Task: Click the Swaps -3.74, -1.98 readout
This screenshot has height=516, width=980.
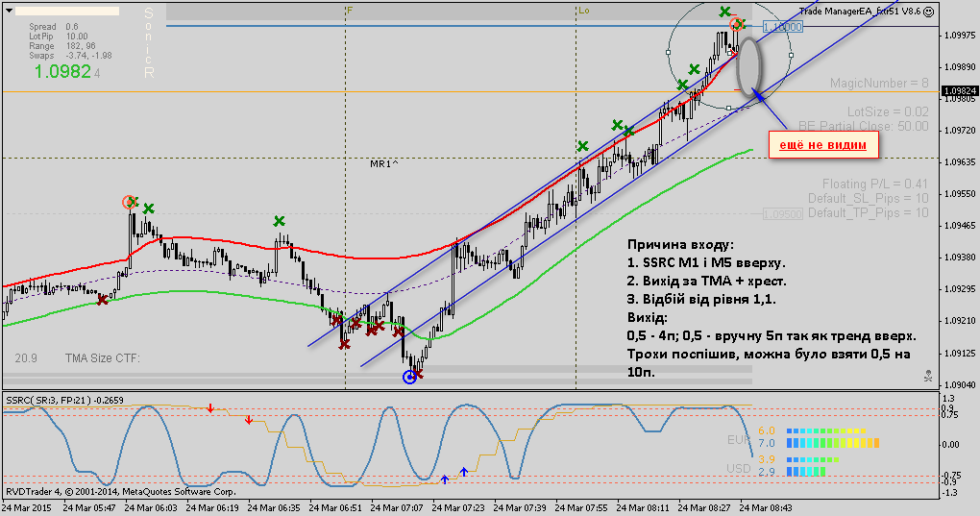Action: tap(70, 56)
